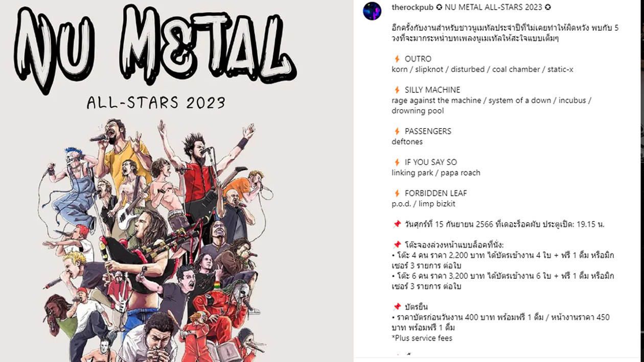
Task: Click the pushpin icon next to the event date
Action: pos(397,224)
